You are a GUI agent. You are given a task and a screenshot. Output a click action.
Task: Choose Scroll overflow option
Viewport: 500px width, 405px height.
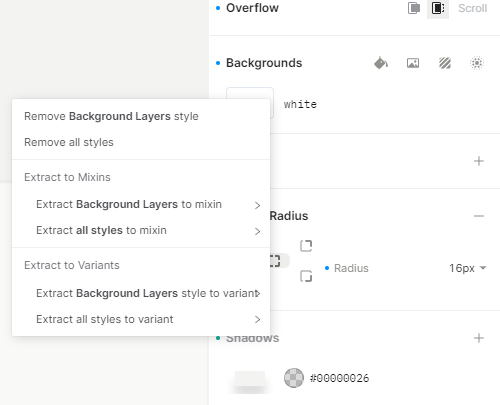click(x=473, y=8)
